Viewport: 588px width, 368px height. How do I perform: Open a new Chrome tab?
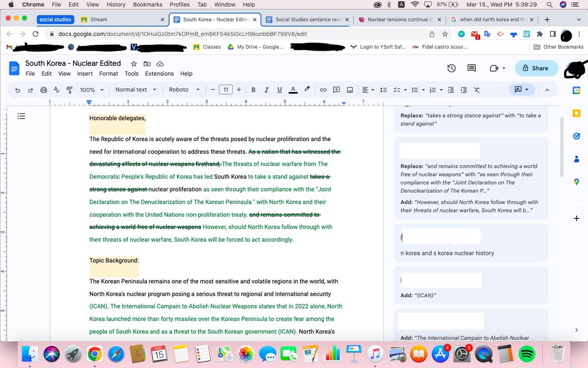547,20
